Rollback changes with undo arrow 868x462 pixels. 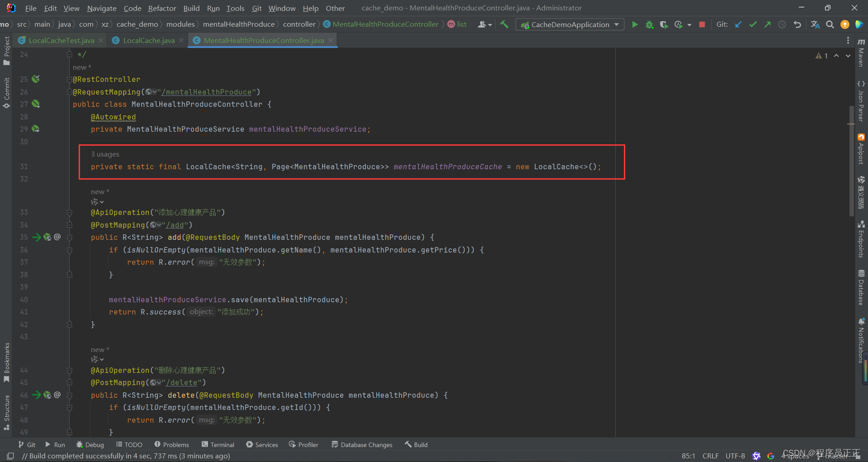tap(797, 24)
